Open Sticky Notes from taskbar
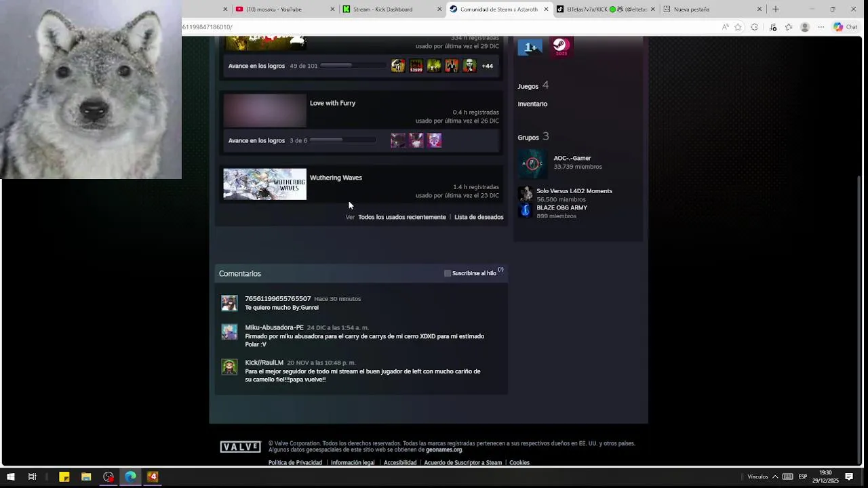This screenshot has height=488, width=868. [64, 476]
